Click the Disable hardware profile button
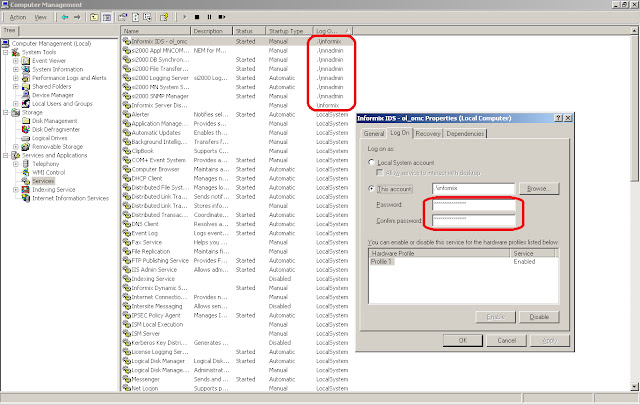This screenshot has width=640, height=405. pos(539,317)
